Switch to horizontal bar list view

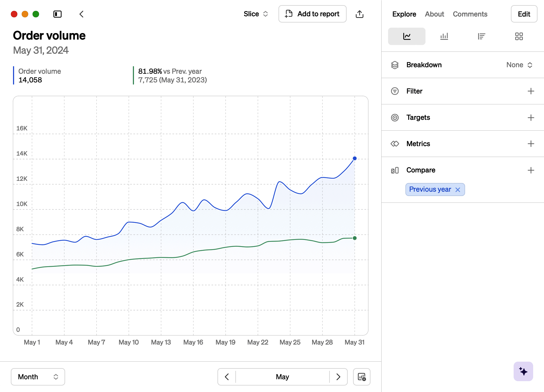coord(481,36)
